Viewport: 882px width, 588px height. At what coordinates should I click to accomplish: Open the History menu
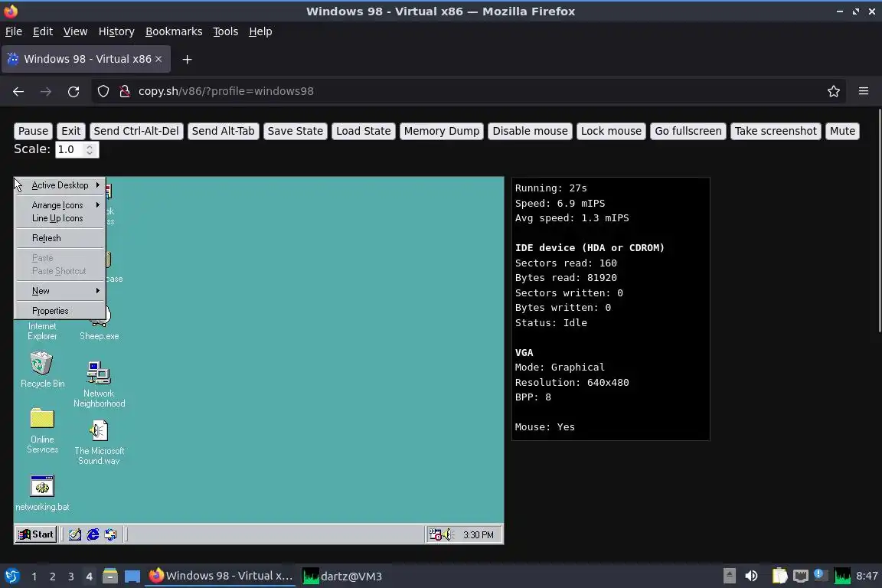point(116,31)
